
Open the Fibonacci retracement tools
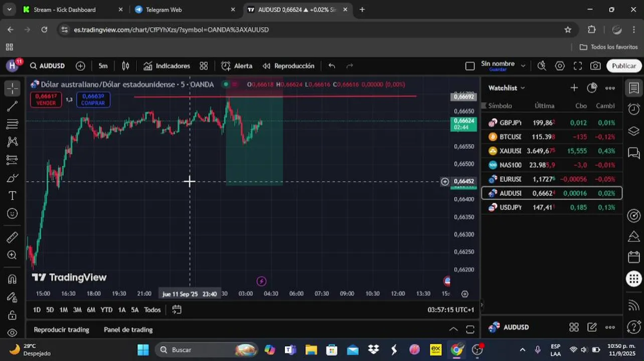click(13, 124)
